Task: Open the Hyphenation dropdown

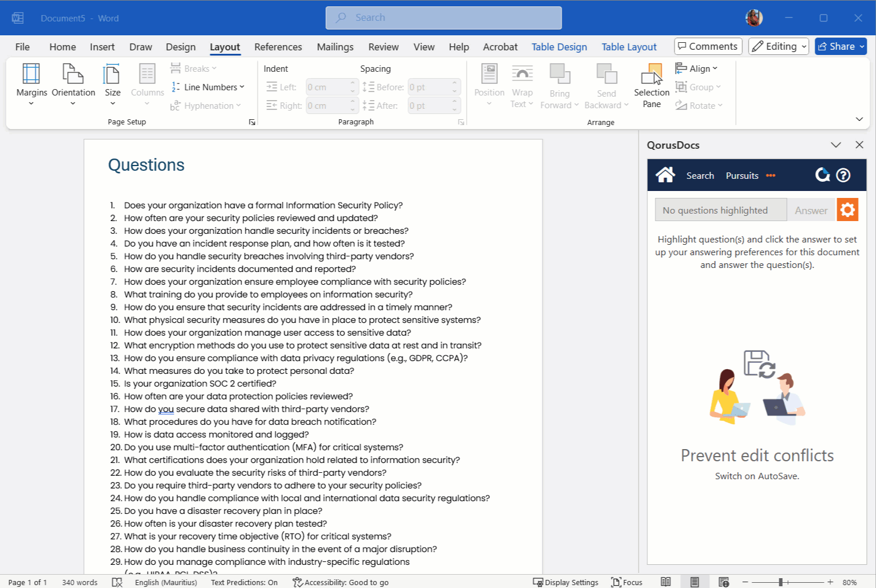Action: pos(206,105)
